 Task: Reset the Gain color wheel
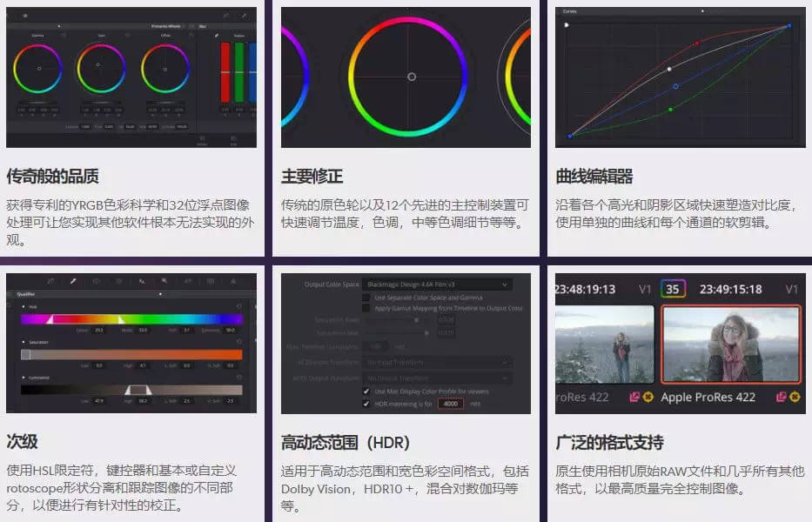click(x=128, y=35)
